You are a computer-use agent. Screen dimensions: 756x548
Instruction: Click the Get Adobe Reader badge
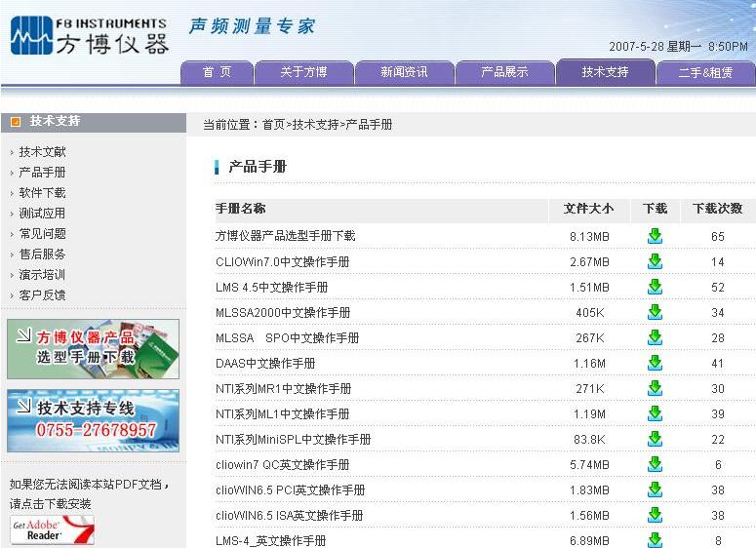click(52, 529)
